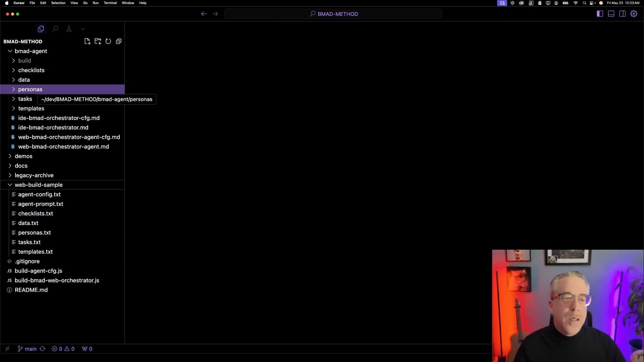Screen dimensions: 644x362
Task: Show more sidebar views chevron dropdown
Action: tap(83, 29)
